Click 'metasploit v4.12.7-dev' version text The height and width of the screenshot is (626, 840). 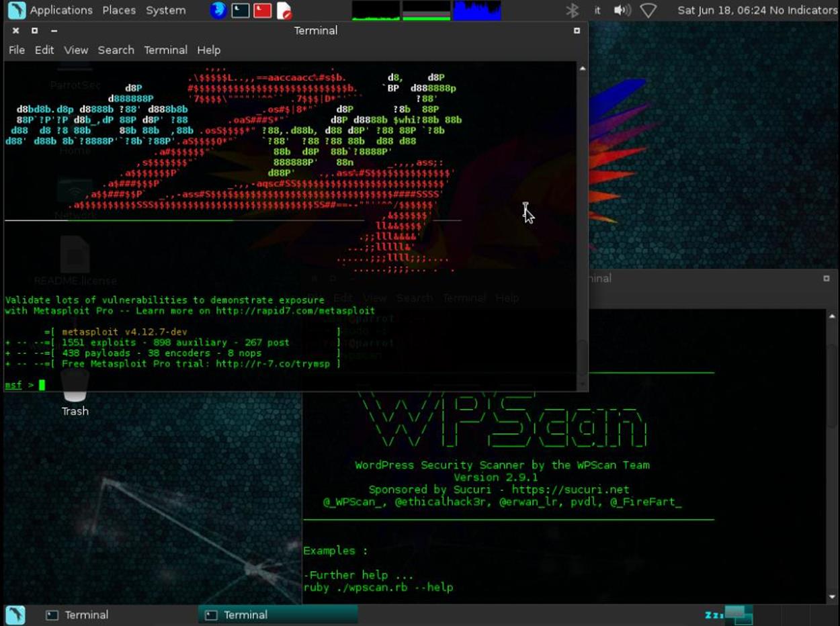(124, 332)
